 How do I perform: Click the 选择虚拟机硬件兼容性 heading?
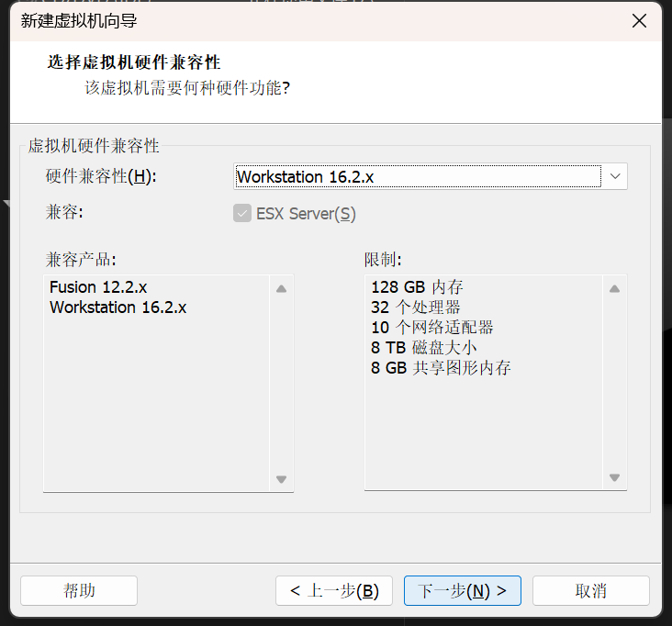coord(134,62)
